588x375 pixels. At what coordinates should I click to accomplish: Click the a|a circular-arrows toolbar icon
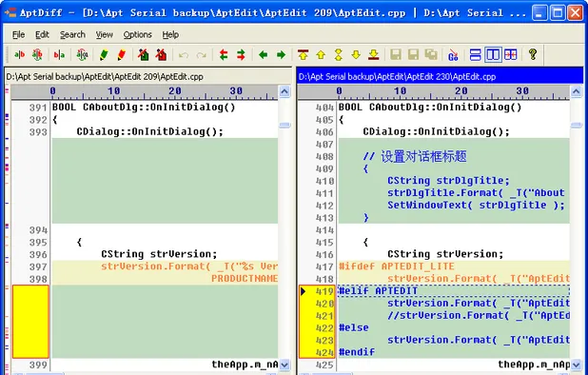(82, 55)
